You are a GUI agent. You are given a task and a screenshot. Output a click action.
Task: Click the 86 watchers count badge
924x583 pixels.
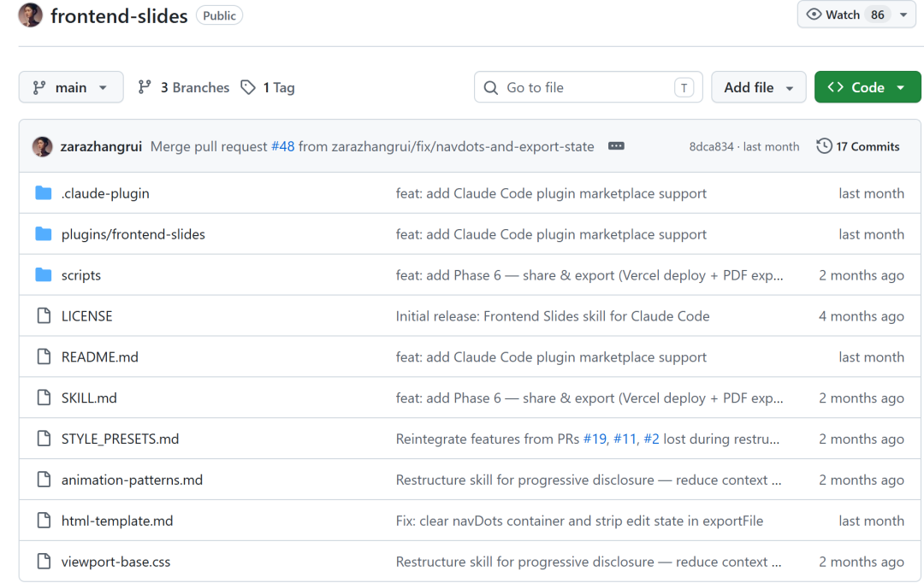pyautogui.click(x=878, y=15)
